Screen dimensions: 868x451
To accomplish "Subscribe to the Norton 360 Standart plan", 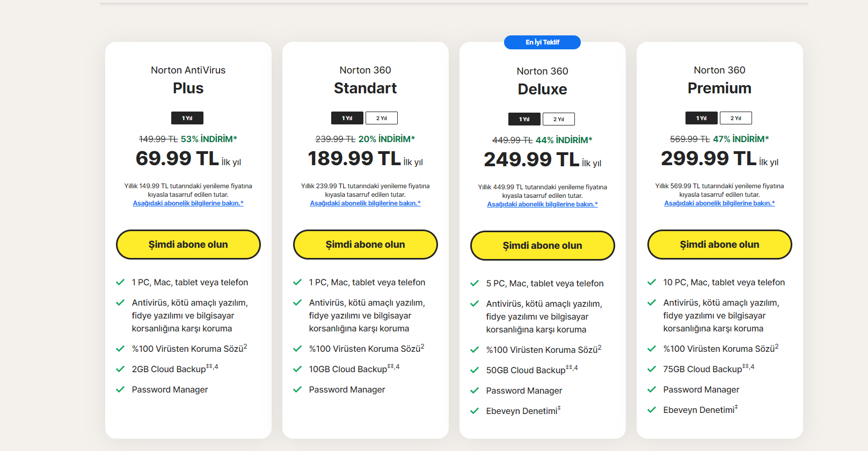I will click(365, 245).
